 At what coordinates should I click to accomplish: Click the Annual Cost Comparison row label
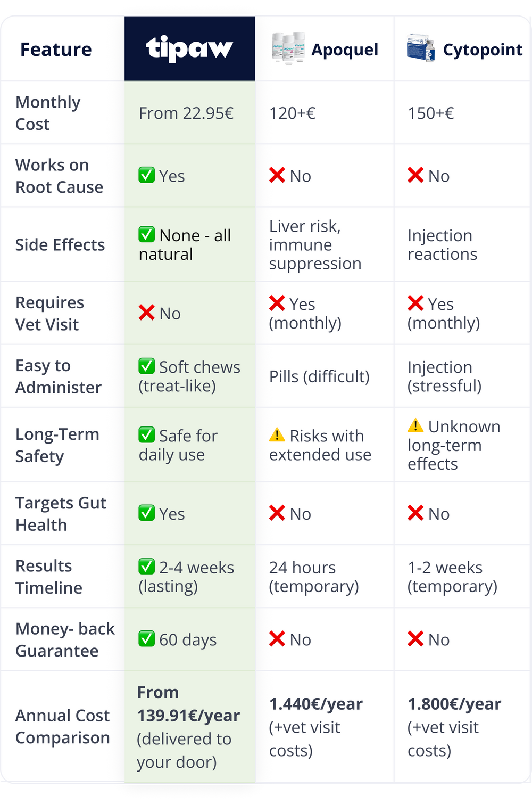(x=62, y=726)
